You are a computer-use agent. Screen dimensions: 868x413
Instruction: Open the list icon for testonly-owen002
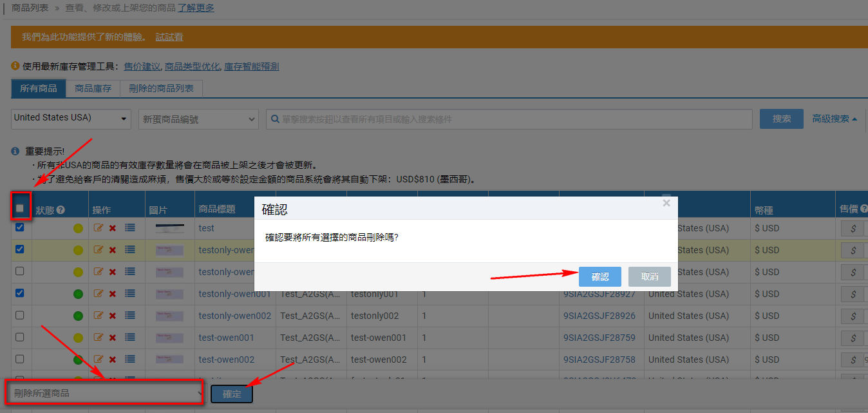(x=130, y=315)
